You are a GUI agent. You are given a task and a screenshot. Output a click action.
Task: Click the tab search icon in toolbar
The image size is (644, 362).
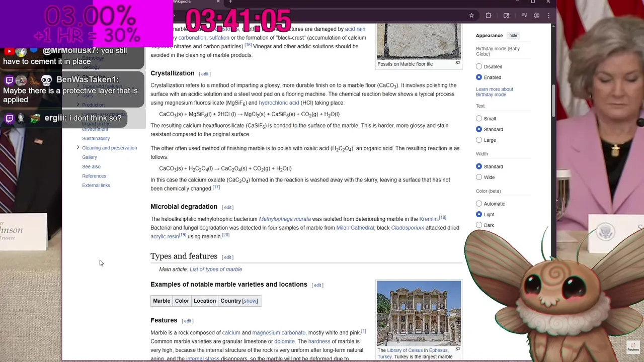506,16
